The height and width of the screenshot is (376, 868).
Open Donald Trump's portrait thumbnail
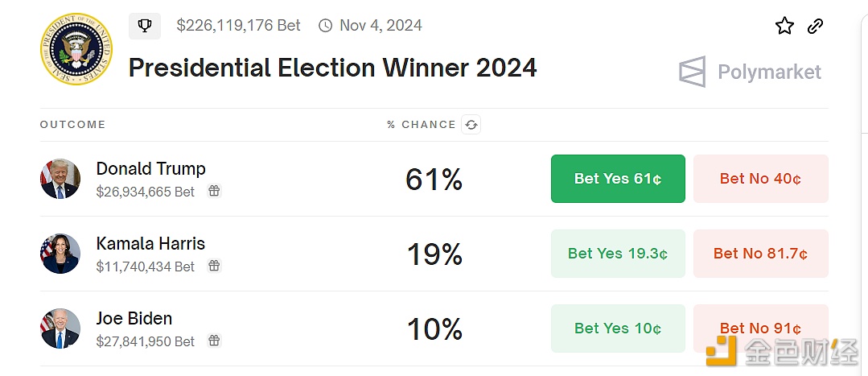tap(60, 179)
